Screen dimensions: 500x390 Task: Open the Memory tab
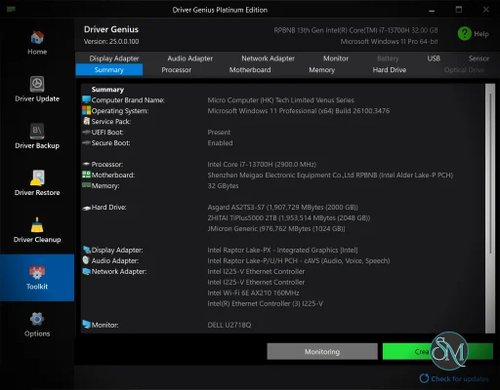pyautogui.click(x=322, y=70)
